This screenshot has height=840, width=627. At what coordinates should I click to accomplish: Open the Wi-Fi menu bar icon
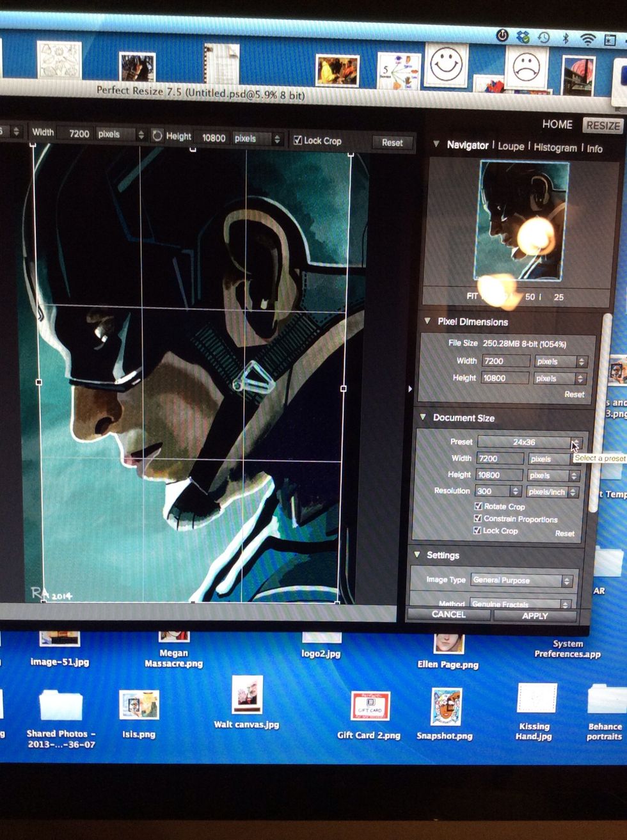point(587,39)
